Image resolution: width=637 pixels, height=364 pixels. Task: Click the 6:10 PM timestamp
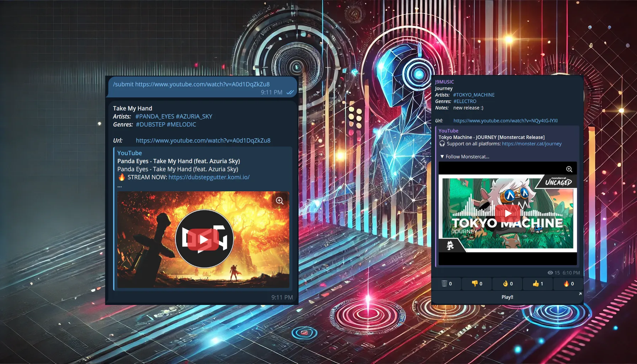(x=571, y=273)
